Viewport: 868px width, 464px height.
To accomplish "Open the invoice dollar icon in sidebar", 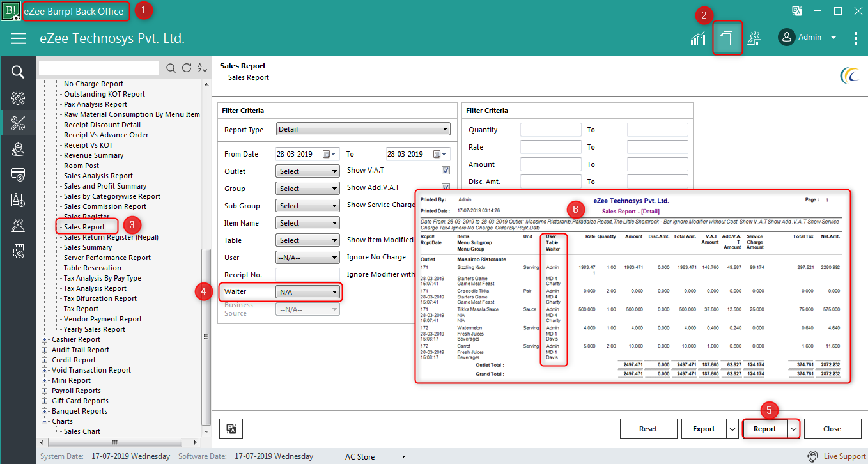I will coord(18,199).
